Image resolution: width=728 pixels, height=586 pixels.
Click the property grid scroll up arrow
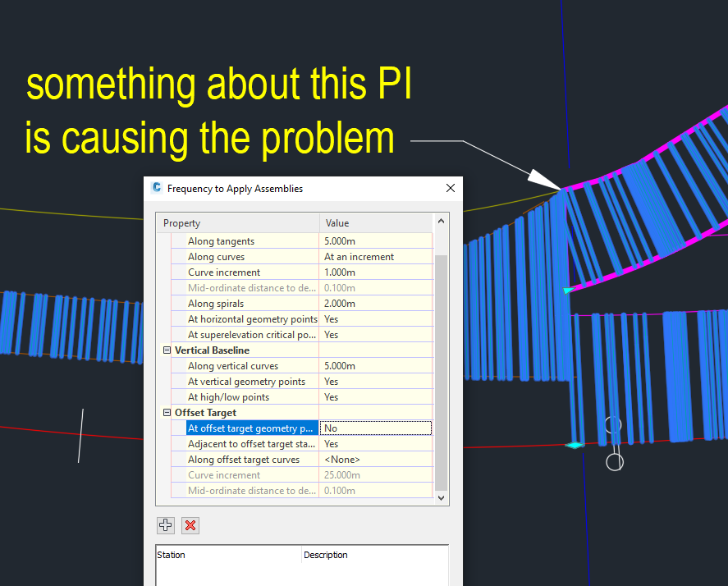441,221
